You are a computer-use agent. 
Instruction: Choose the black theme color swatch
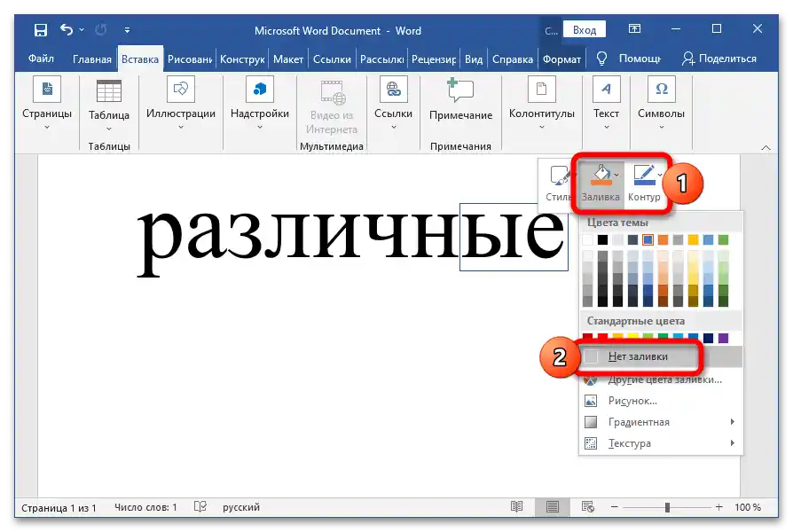click(602, 239)
